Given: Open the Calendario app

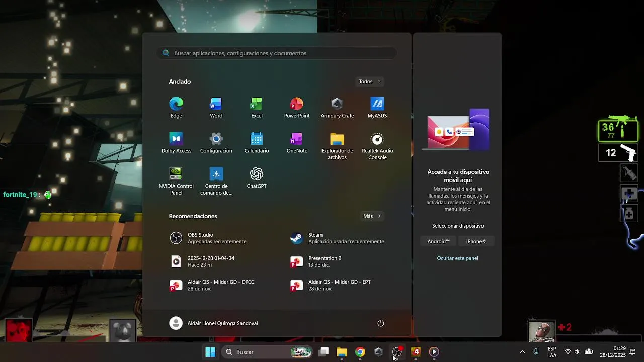Looking at the screenshot, I should 257,143.
